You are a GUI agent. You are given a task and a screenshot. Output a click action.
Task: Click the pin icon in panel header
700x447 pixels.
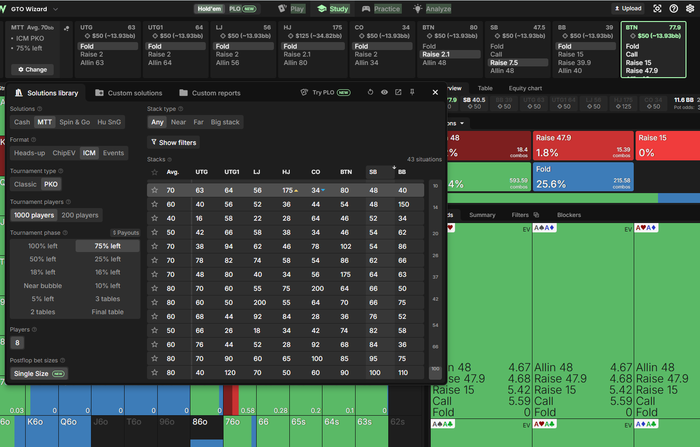[x=412, y=92]
